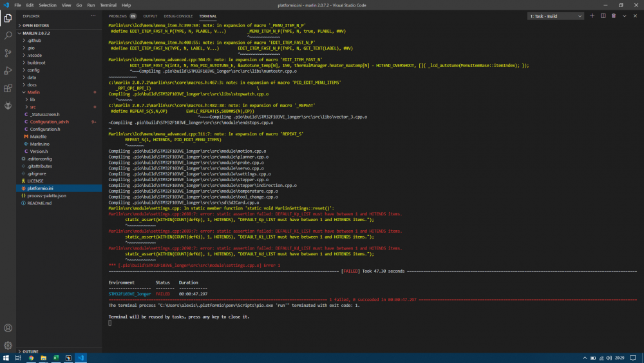The width and height of the screenshot is (644, 363).
Task: Open the Run menu
Action: (x=91, y=5)
